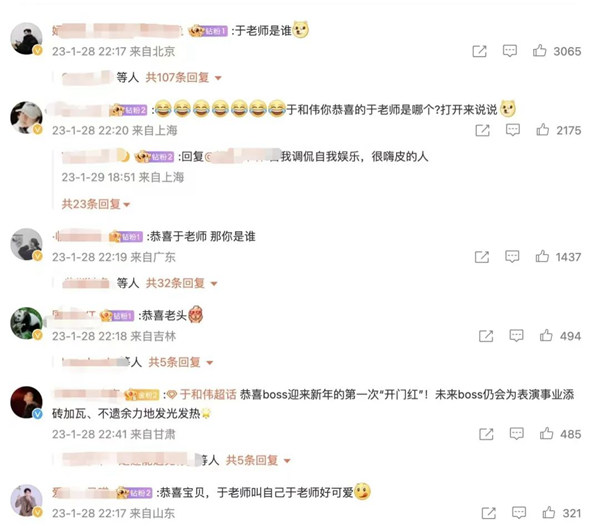Like the comment with 321 likes
The width and height of the screenshot is (600, 529).
[x=549, y=512]
